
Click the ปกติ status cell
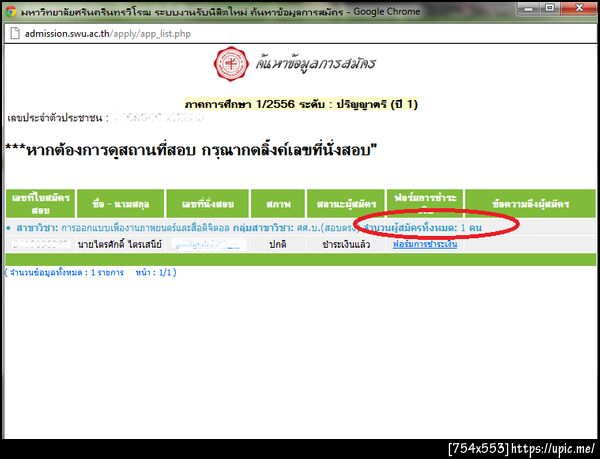(278, 244)
